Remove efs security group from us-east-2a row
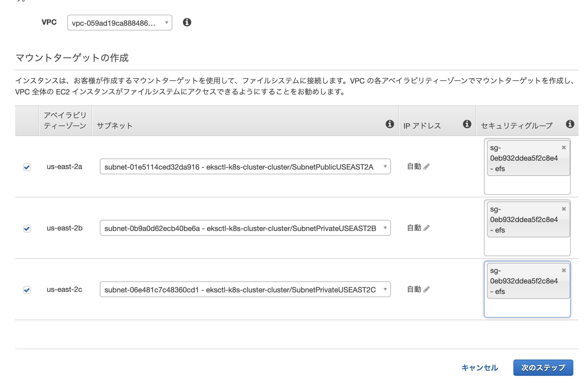This screenshot has width=588, height=379. [x=564, y=148]
